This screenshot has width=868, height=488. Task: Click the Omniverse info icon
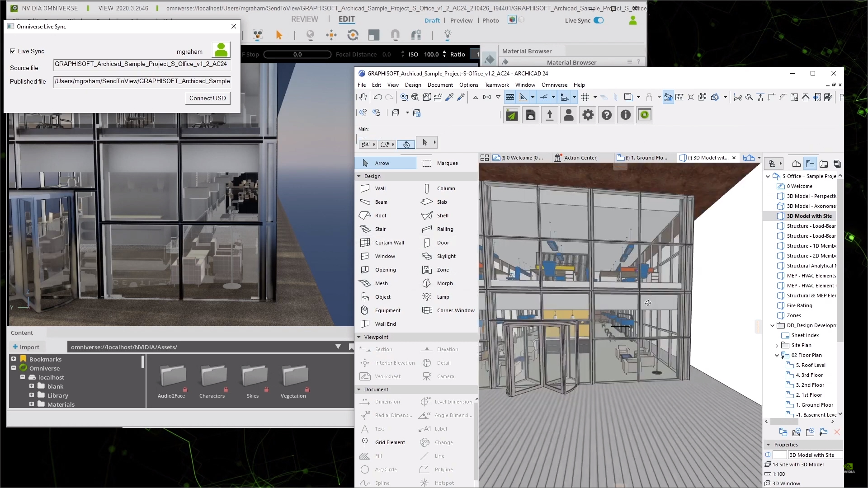point(626,115)
